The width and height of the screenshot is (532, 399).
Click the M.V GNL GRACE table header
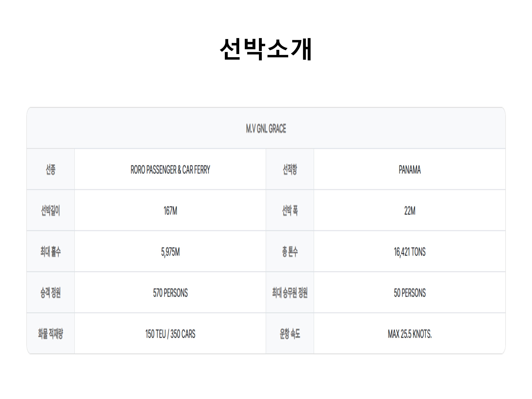click(x=266, y=129)
